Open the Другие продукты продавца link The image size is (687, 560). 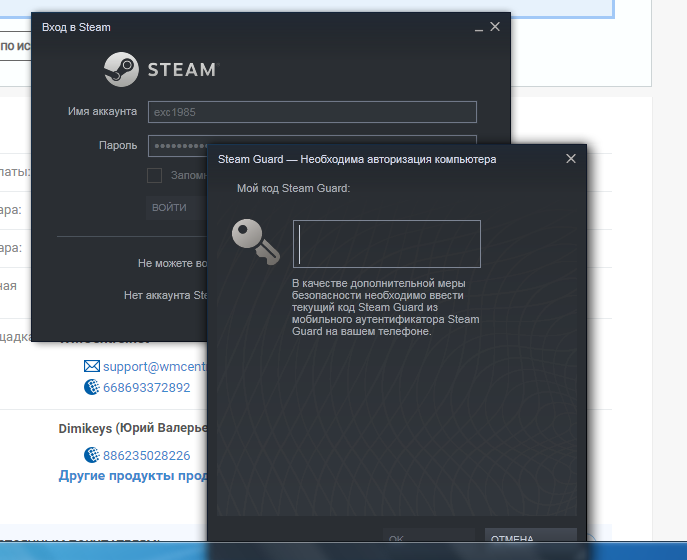133,476
